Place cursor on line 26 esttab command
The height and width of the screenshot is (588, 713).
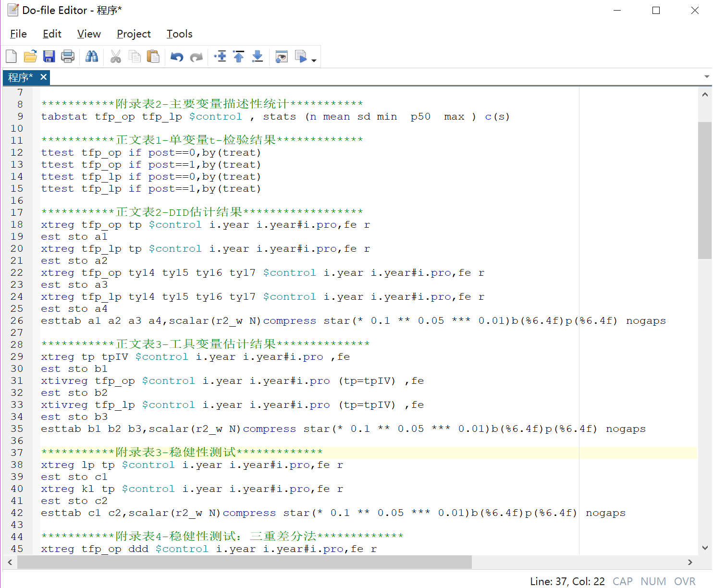click(61, 321)
